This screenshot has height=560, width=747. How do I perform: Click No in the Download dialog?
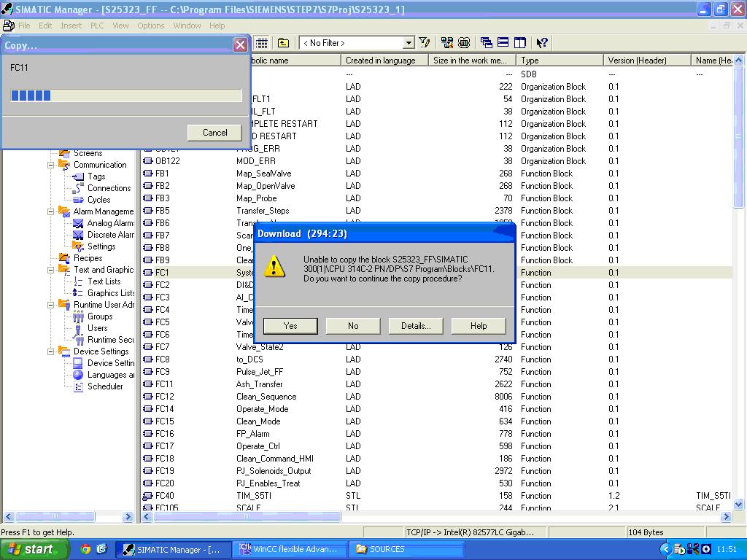coord(353,326)
